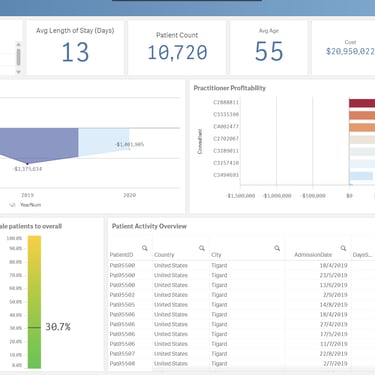Open search for Country column
The image size is (375, 375).
pyautogui.click(x=202, y=248)
